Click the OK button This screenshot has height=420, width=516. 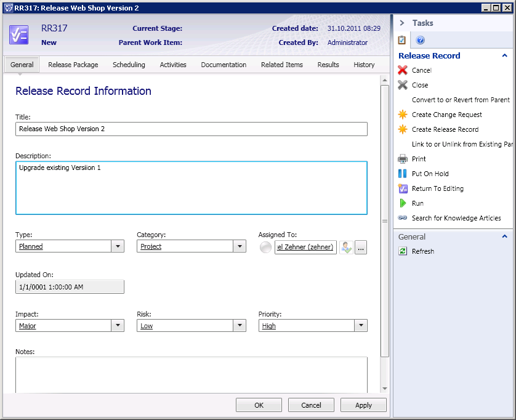[x=259, y=405]
